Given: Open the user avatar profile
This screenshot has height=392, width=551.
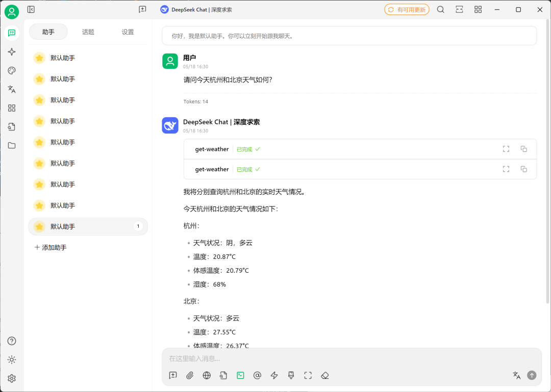Looking at the screenshot, I should tap(12, 12).
